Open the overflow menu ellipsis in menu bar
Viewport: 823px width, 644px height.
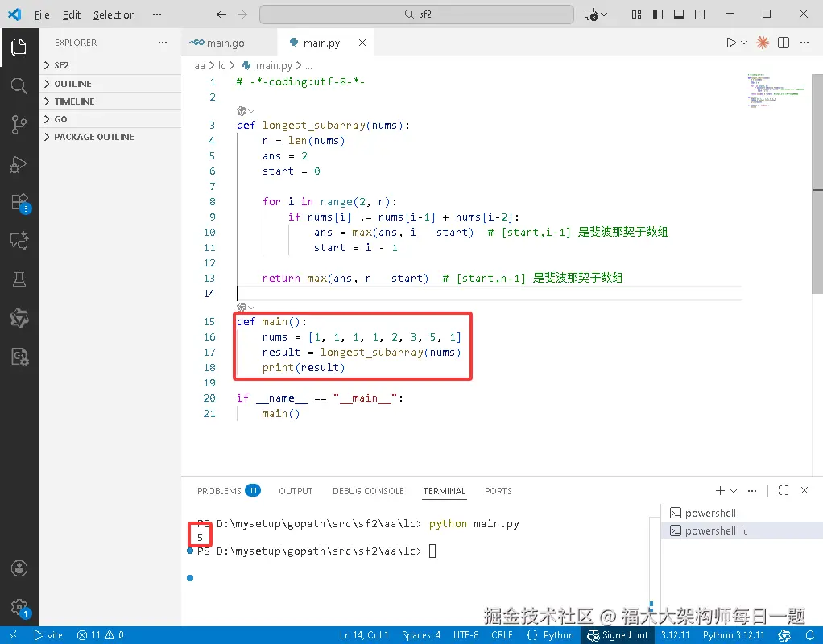click(x=157, y=14)
